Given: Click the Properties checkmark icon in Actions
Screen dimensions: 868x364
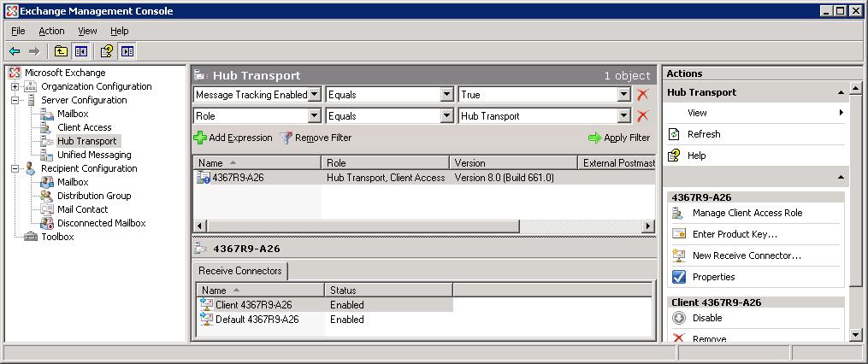Looking at the screenshot, I should coord(679,277).
